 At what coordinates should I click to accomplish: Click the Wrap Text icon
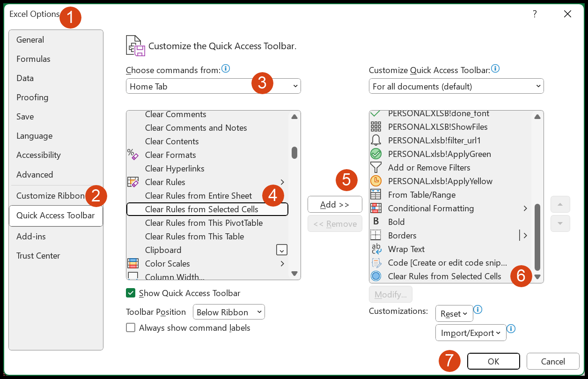coord(376,249)
